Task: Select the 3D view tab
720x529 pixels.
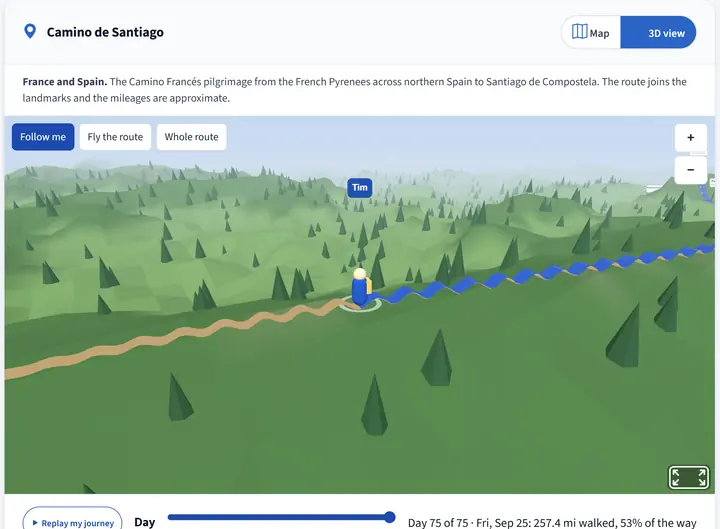Action: point(658,33)
